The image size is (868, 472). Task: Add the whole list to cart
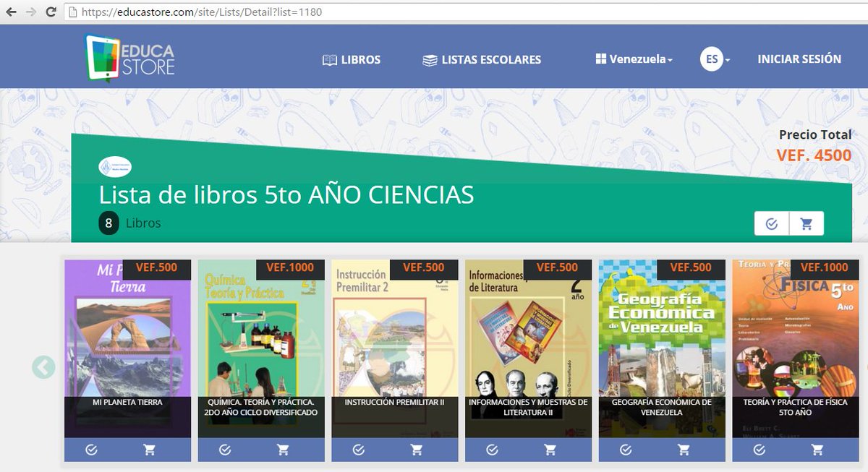pyautogui.click(x=807, y=224)
